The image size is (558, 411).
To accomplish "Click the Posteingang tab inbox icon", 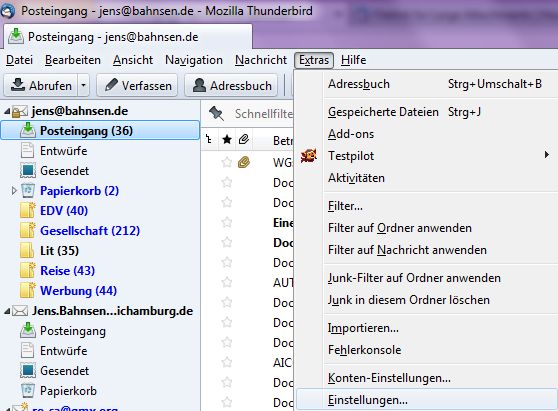I will [x=16, y=37].
